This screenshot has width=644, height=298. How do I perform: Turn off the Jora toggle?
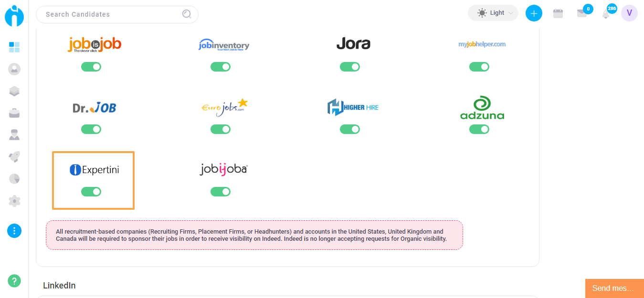[350, 67]
